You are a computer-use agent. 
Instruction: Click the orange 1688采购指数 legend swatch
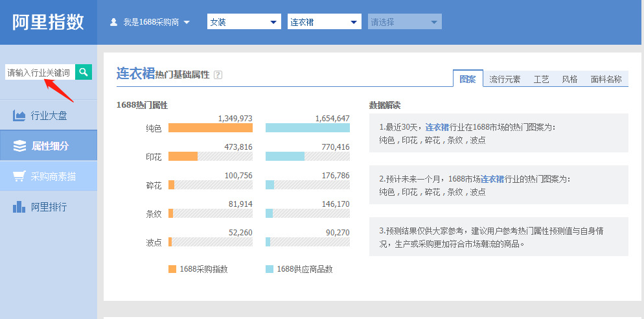(172, 269)
